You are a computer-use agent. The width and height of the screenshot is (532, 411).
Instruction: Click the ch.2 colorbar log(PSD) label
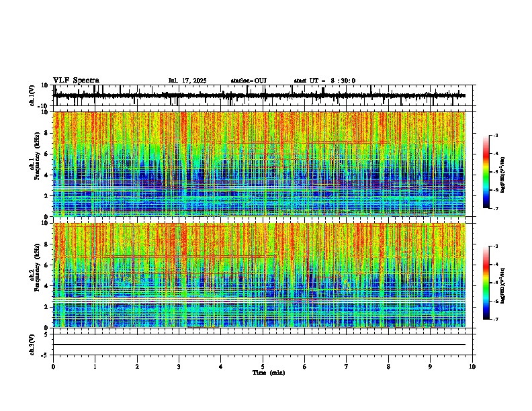503,286
